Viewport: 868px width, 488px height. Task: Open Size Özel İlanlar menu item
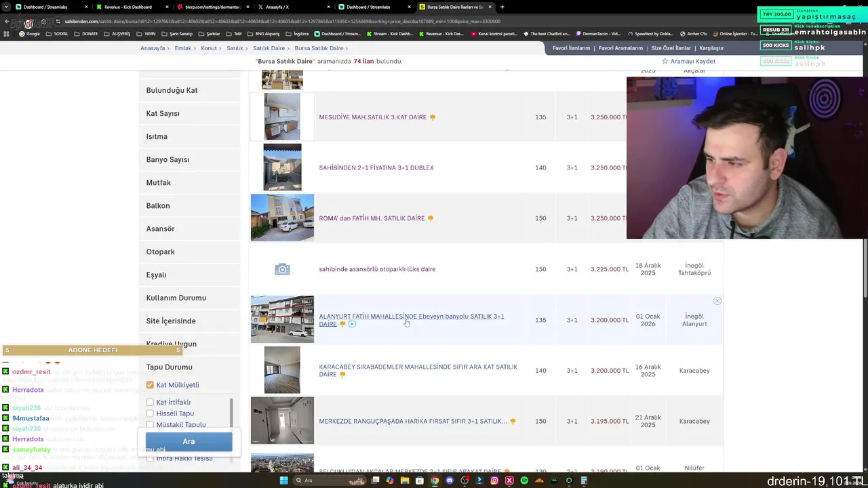click(x=671, y=48)
